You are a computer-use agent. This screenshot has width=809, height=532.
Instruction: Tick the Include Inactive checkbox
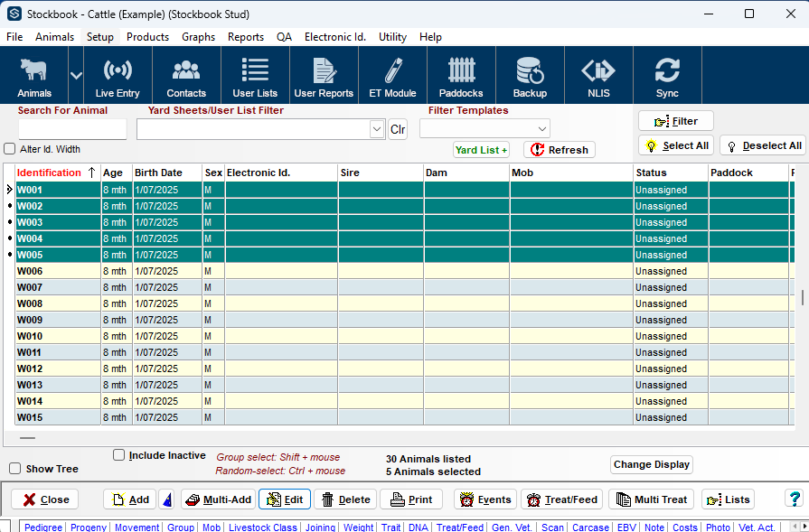119,455
